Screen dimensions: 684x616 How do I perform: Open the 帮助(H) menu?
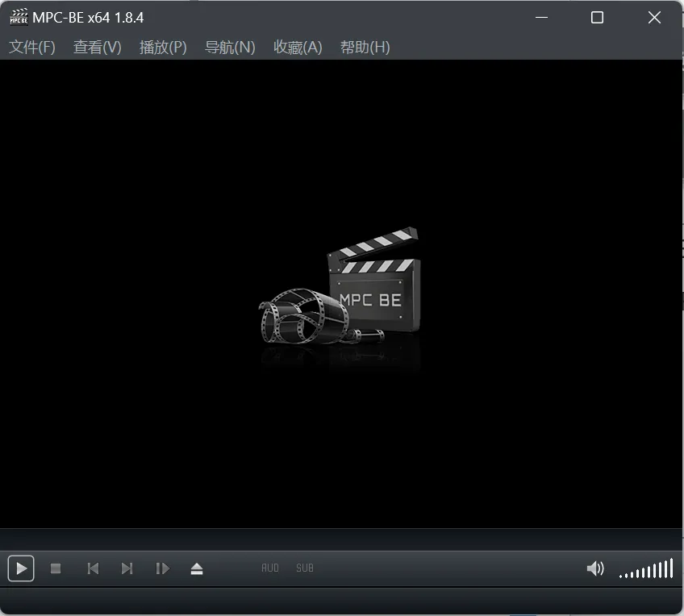365,48
